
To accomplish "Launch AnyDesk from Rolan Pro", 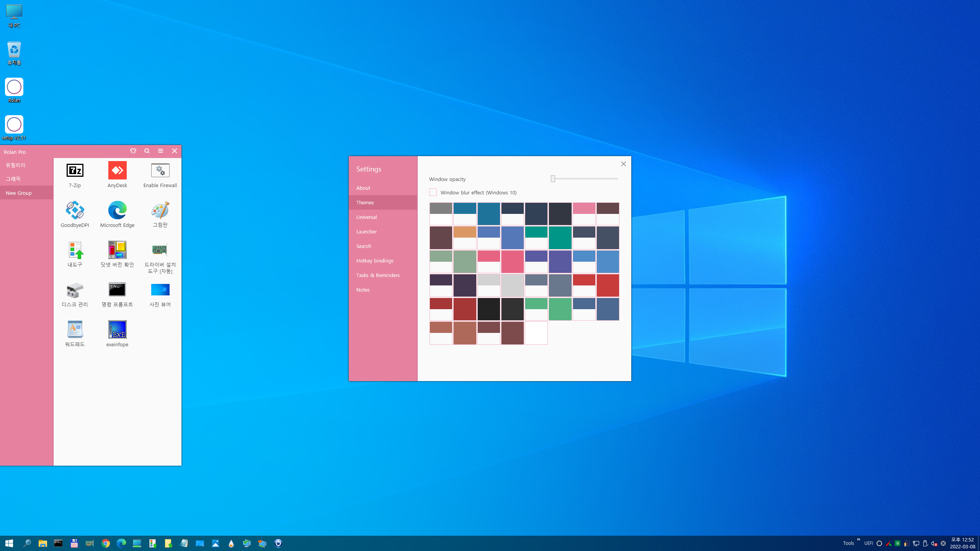I will 117,175.
